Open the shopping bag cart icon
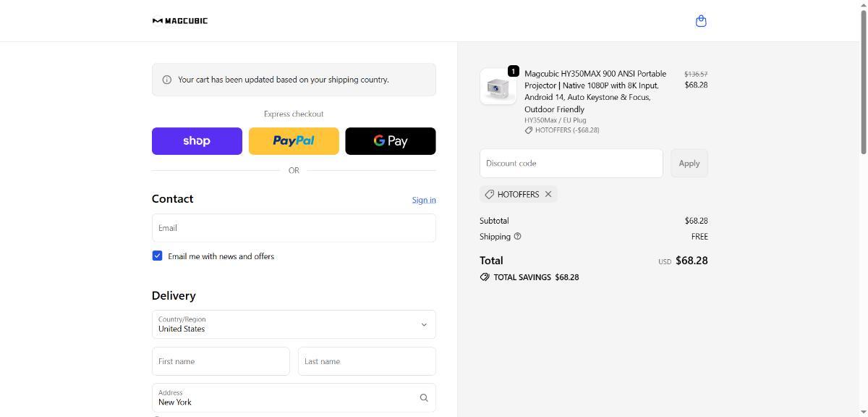868x417 pixels. [700, 21]
